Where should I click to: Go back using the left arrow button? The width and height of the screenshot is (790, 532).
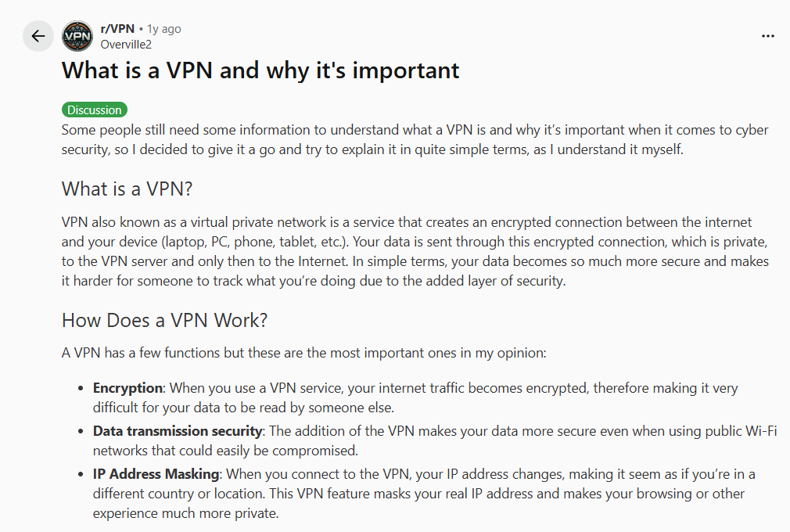(38, 36)
